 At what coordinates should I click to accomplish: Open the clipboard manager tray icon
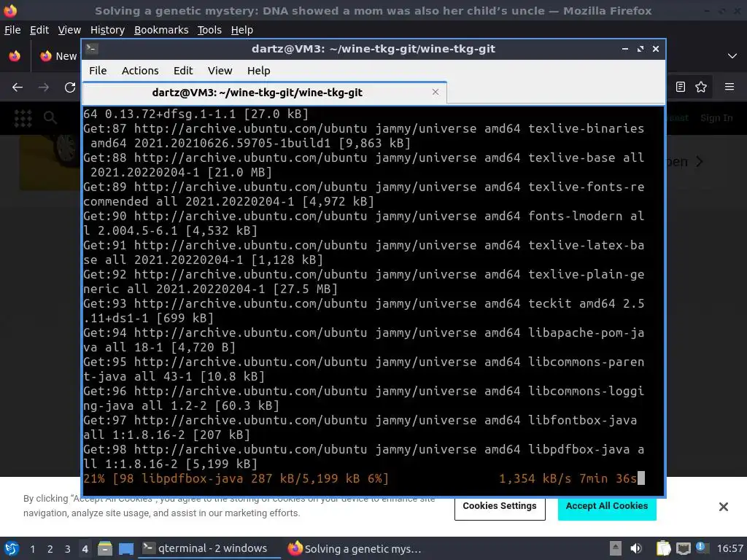[x=663, y=548]
